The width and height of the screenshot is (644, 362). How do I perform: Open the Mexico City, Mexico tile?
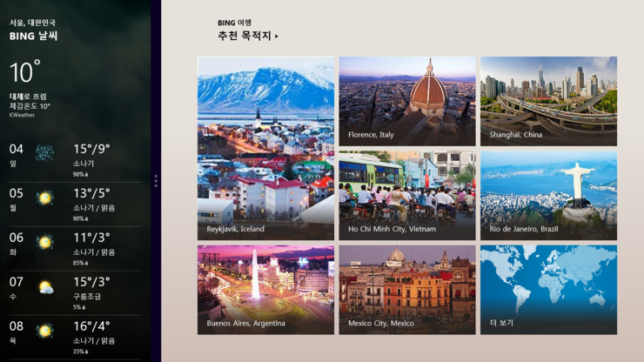(x=407, y=290)
